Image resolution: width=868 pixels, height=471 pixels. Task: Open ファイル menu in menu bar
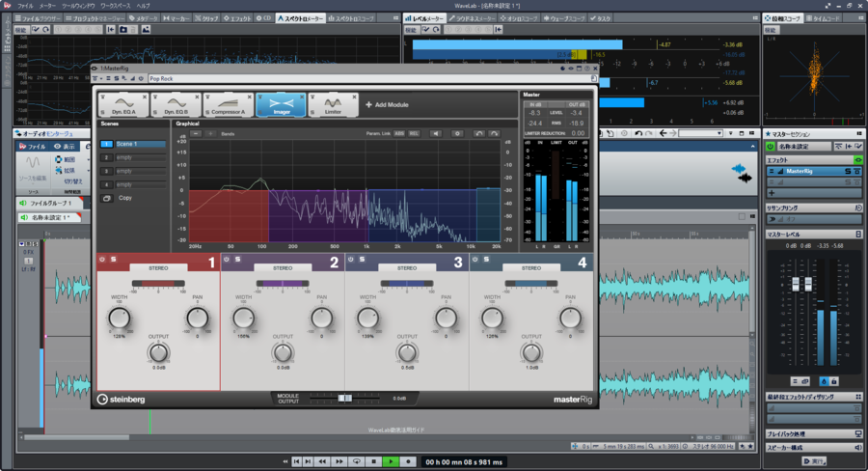point(25,6)
